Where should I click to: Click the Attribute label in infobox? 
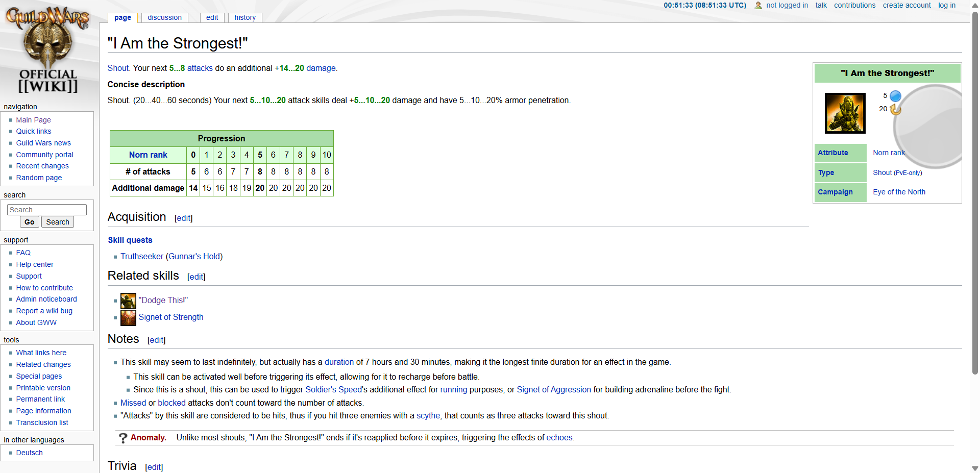(x=832, y=153)
